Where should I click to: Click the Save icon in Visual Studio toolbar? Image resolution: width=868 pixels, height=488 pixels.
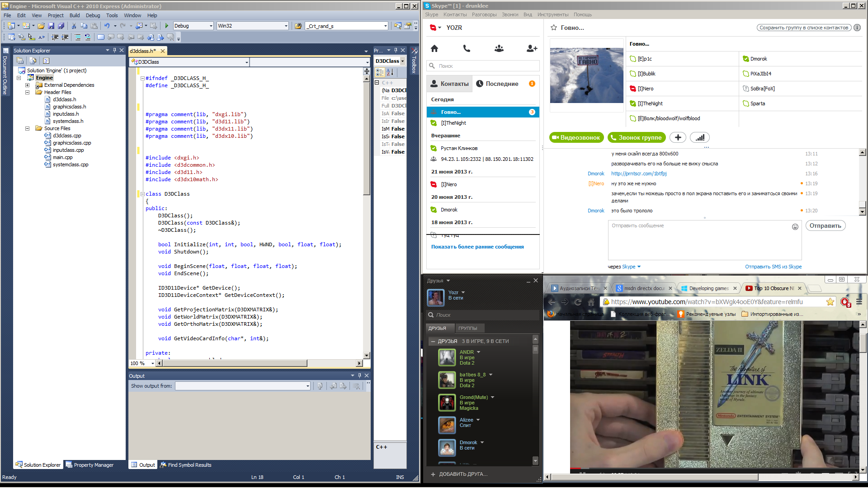click(51, 26)
